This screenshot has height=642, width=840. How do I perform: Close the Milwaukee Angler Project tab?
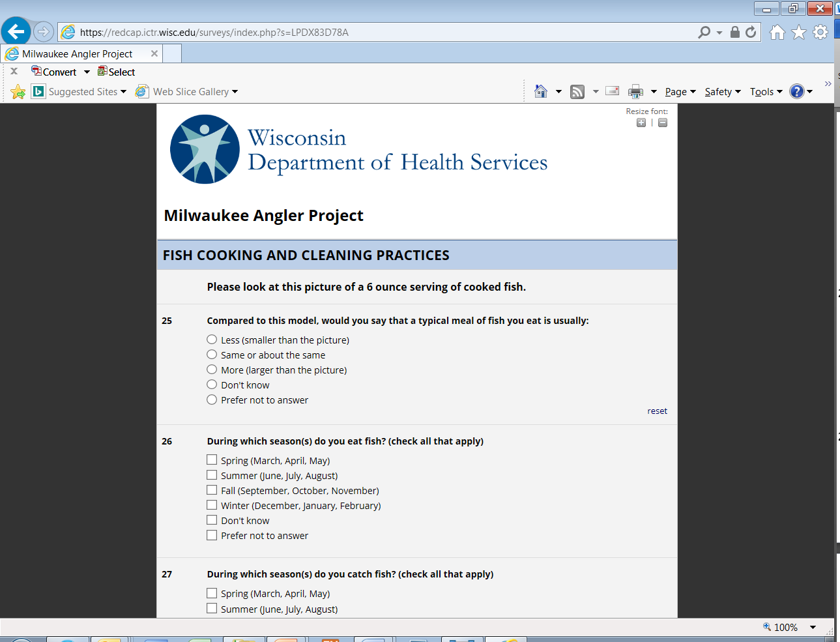[x=154, y=53]
